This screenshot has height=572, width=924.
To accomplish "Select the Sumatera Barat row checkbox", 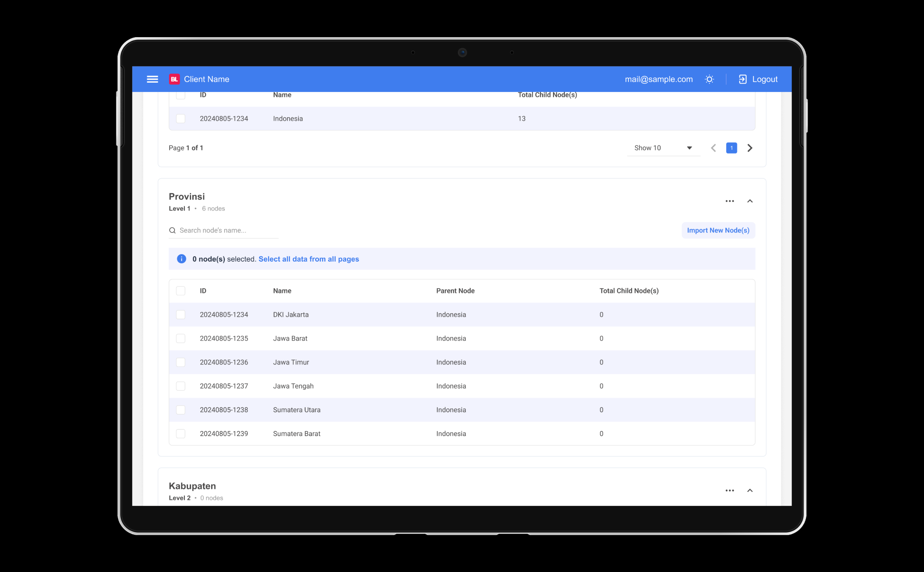I will coord(181,433).
